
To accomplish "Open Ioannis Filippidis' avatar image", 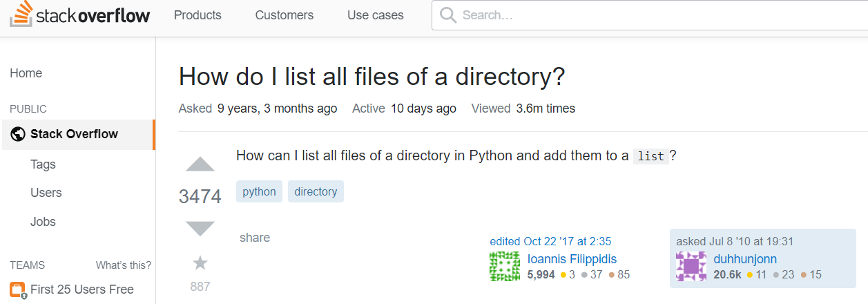I will coord(505,267).
